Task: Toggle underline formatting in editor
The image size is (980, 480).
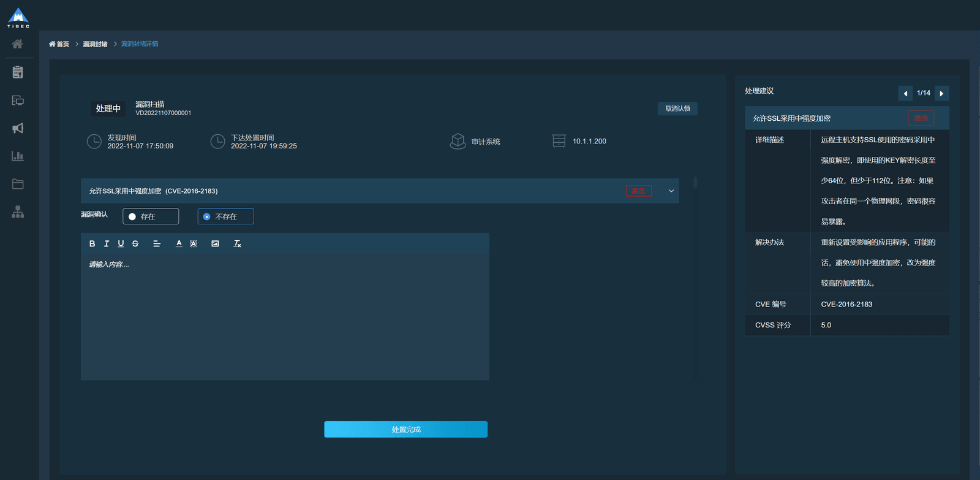Action: [121, 243]
